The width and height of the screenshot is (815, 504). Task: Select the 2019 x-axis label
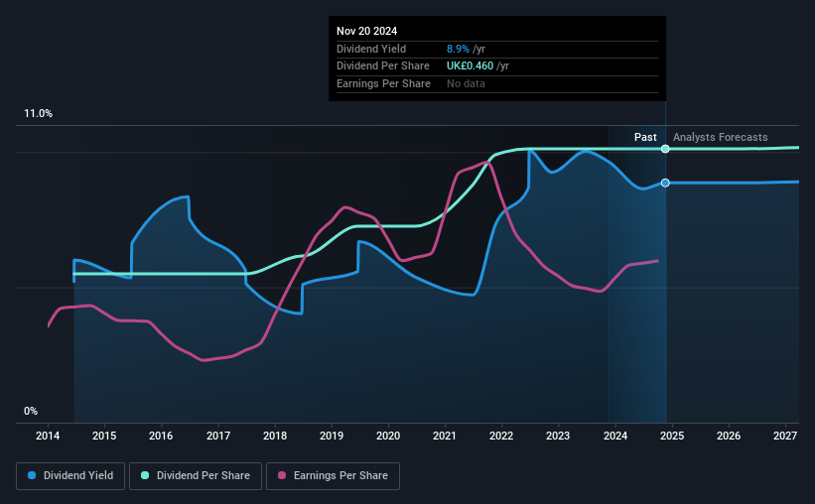(x=332, y=436)
